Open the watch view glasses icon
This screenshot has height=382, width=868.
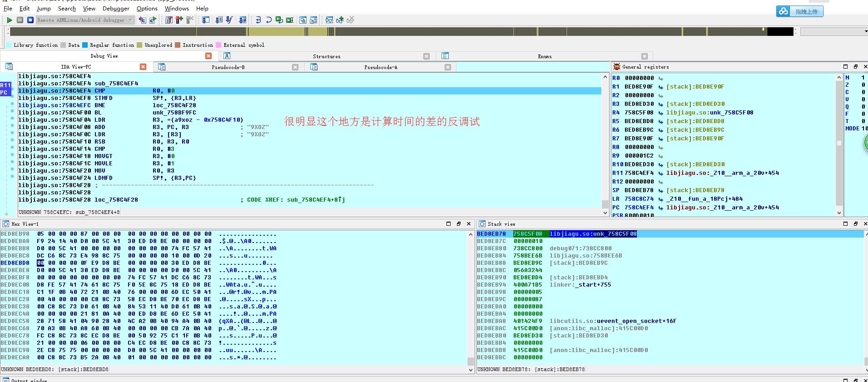[329, 20]
